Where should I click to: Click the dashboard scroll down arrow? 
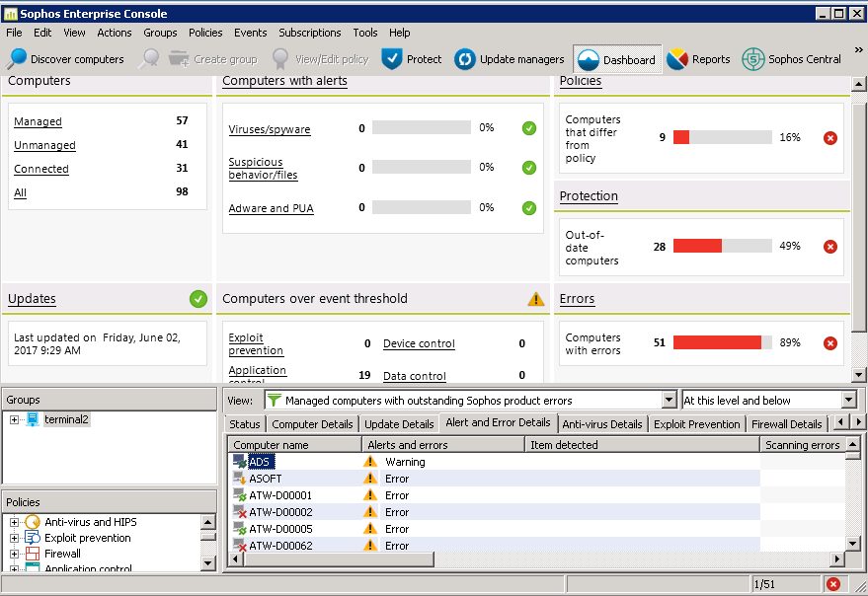point(858,375)
